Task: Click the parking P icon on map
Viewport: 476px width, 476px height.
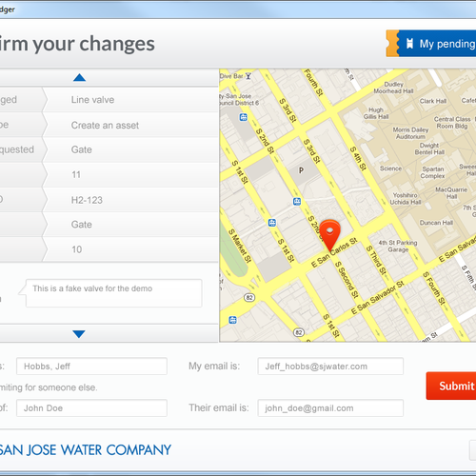Action: click(301, 170)
